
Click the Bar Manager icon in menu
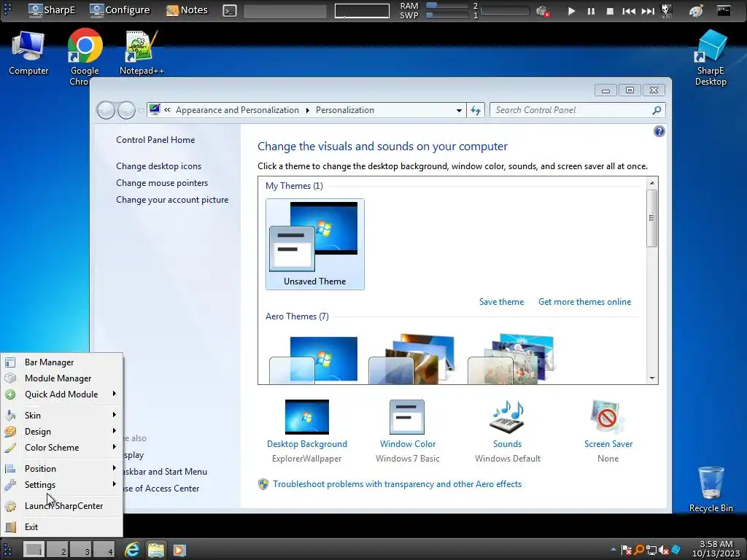10,362
